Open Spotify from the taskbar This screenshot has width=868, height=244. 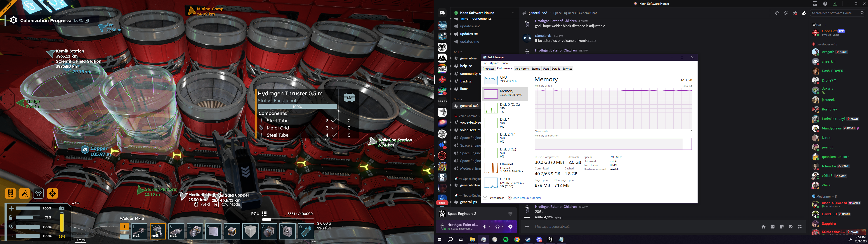506,240
